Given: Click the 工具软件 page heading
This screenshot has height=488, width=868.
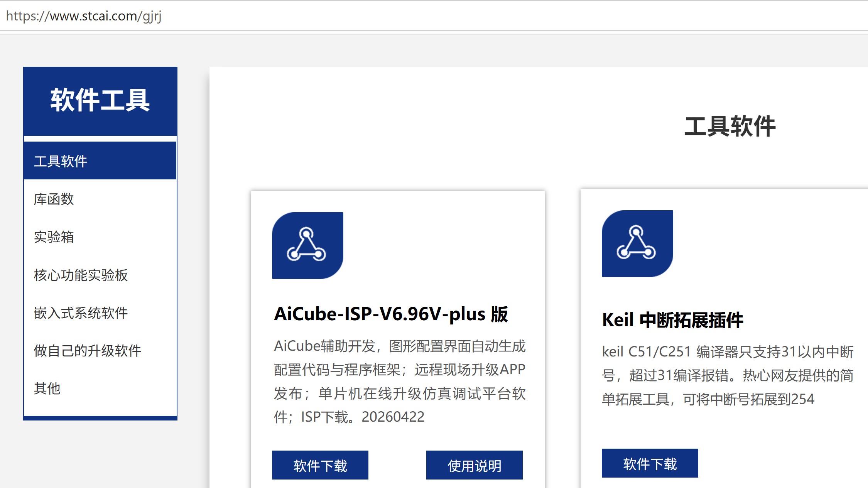Looking at the screenshot, I should click(x=730, y=126).
